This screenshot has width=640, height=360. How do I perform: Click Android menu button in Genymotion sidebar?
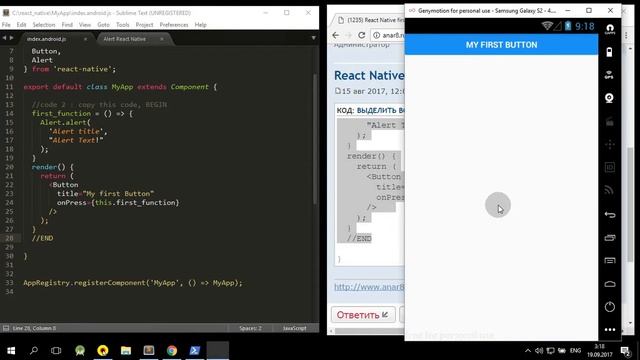pos(610,260)
